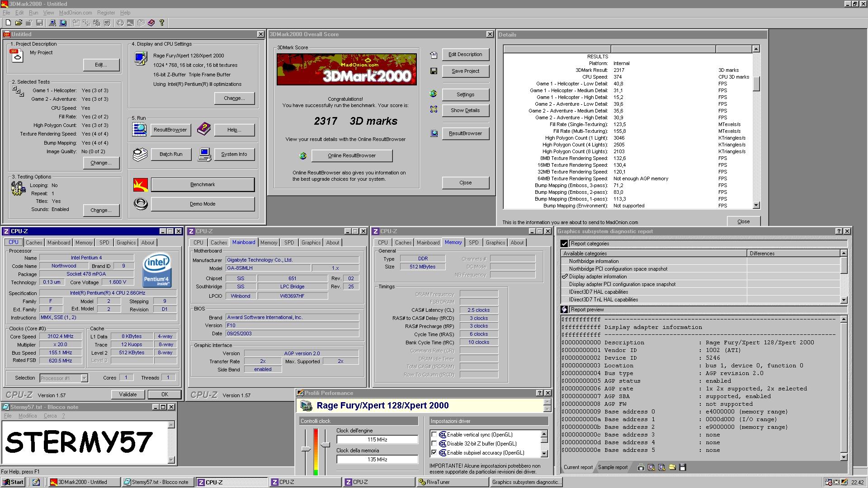The width and height of the screenshot is (868, 488).
Task: Toggle Display adapter information category check
Action: click(565, 277)
